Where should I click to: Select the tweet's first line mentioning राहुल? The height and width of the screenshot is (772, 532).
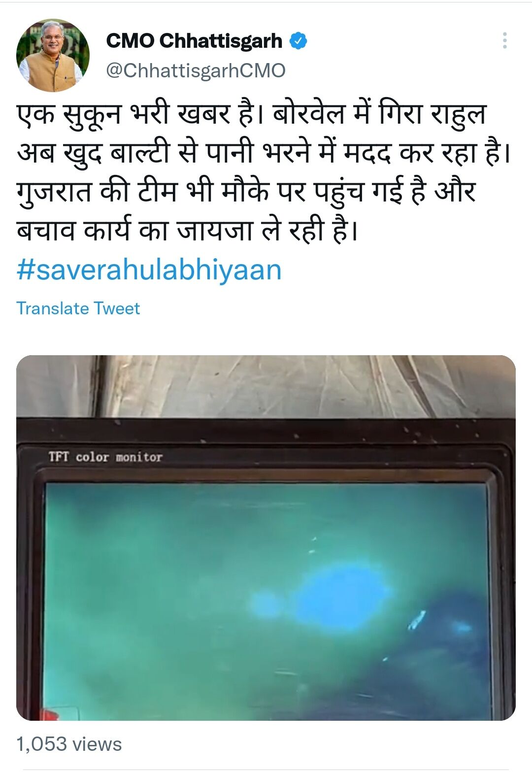(251, 114)
